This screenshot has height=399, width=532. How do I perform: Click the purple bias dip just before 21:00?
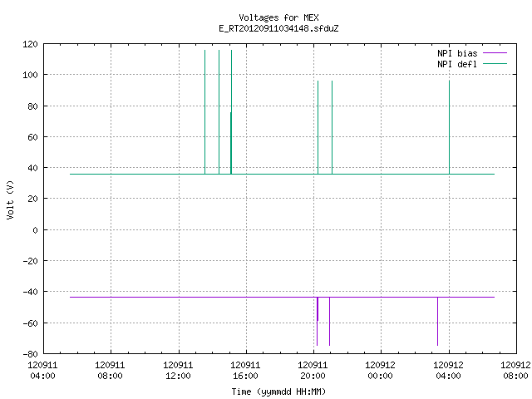click(329, 322)
